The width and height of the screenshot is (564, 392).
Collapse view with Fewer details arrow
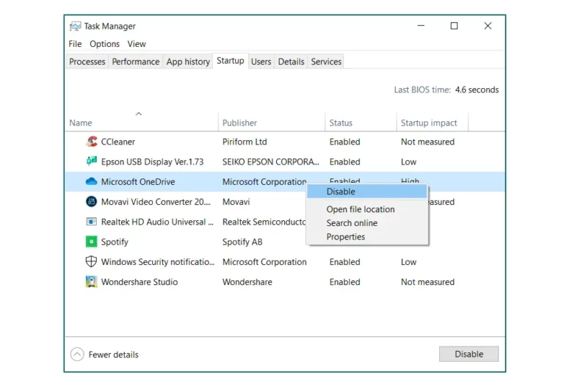click(77, 355)
